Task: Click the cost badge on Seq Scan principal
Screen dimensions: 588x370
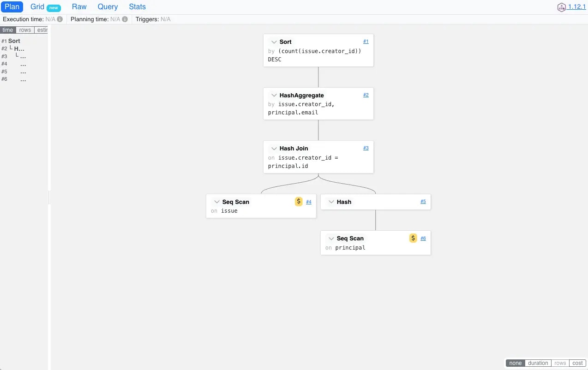Action: 413,238
